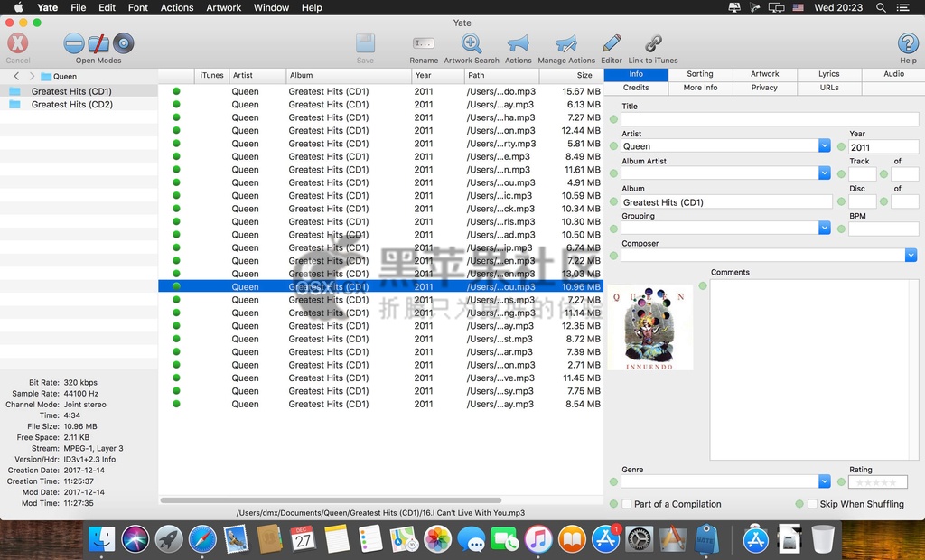The height and width of the screenshot is (560, 925).
Task: Check the Part of a Compilation checkbox
Action: click(x=627, y=504)
